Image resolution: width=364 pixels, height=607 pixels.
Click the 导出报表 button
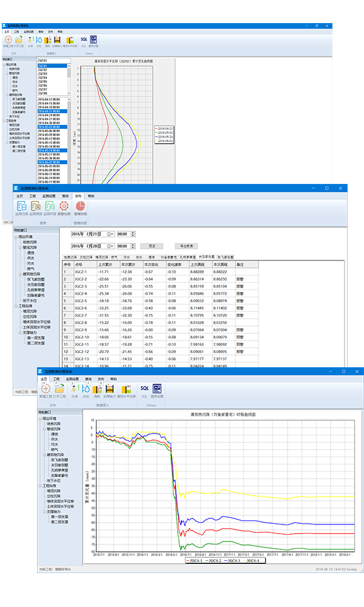(x=186, y=246)
